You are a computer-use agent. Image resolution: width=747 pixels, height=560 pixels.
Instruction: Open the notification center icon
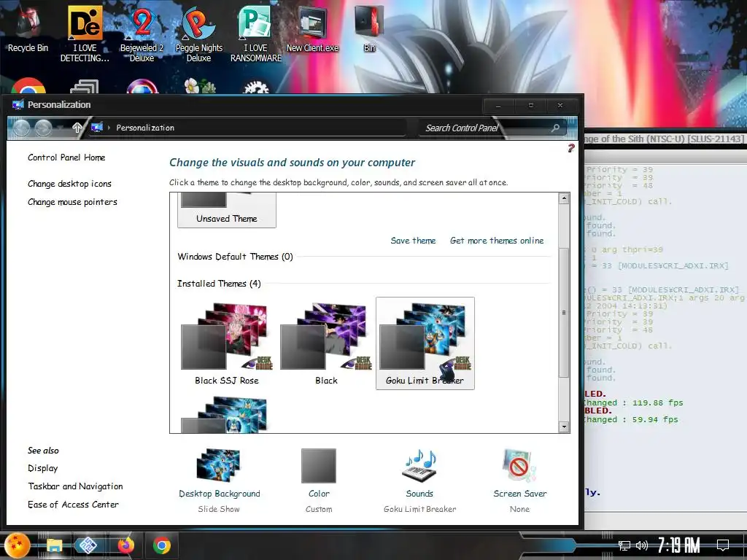click(723, 545)
